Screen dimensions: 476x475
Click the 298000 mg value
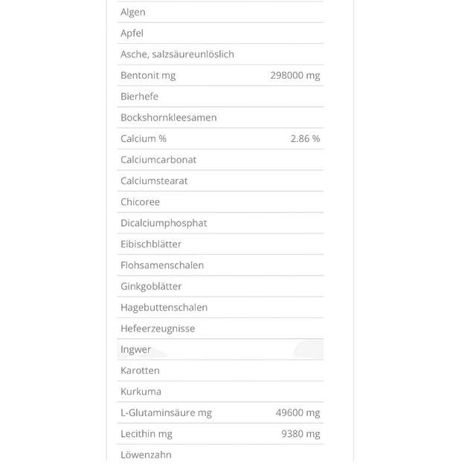pyautogui.click(x=295, y=75)
